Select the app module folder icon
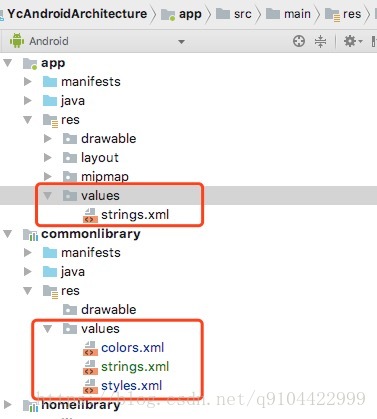This screenshot has width=377, height=419. click(30, 63)
